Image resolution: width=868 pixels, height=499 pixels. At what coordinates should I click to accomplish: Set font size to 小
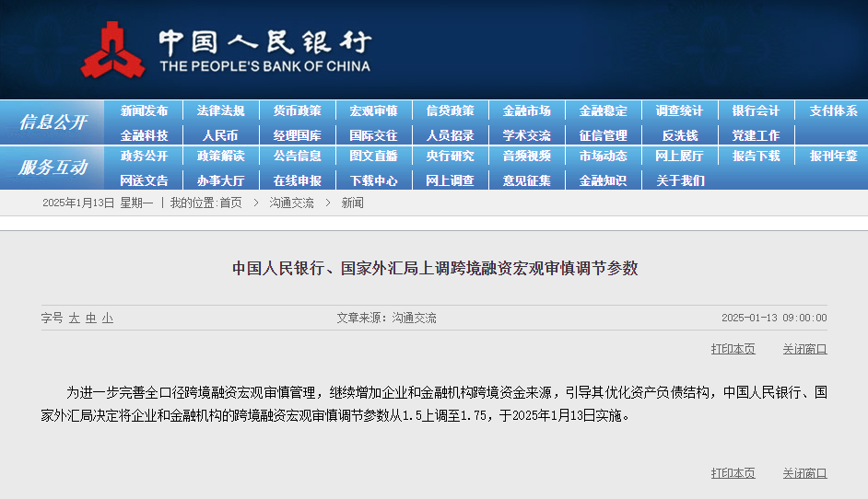pyautogui.click(x=107, y=318)
